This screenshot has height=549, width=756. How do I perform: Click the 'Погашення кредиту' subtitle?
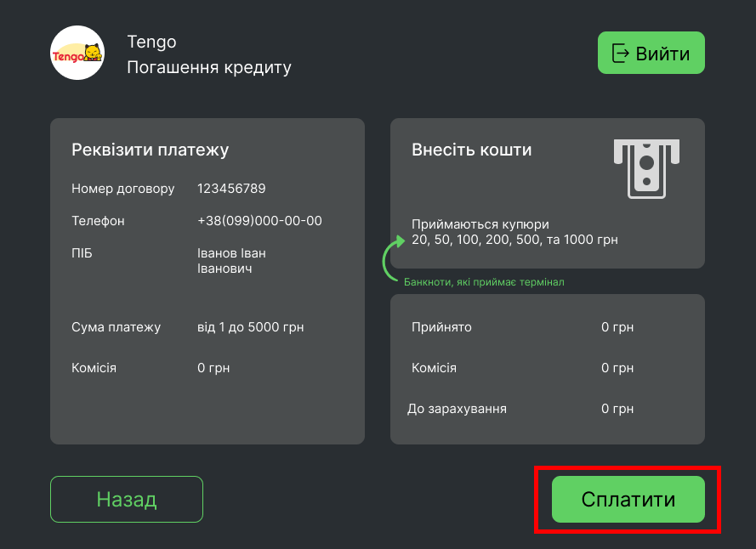click(x=208, y=67)
